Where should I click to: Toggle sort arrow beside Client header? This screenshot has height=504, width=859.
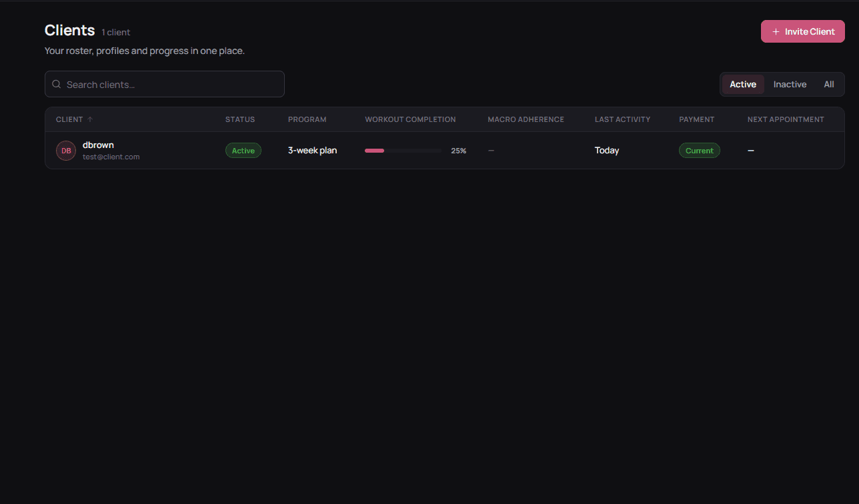(x=90, y=120)
